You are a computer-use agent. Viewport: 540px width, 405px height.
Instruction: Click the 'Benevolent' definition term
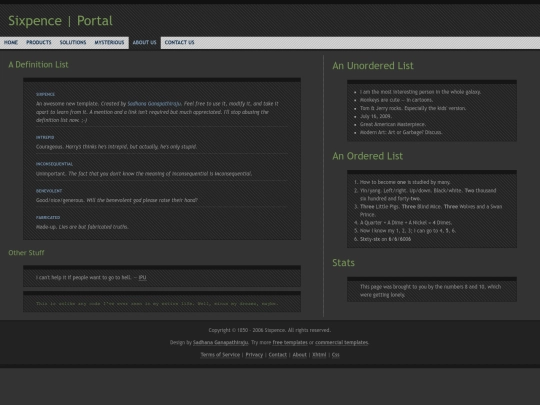(49, 191)
